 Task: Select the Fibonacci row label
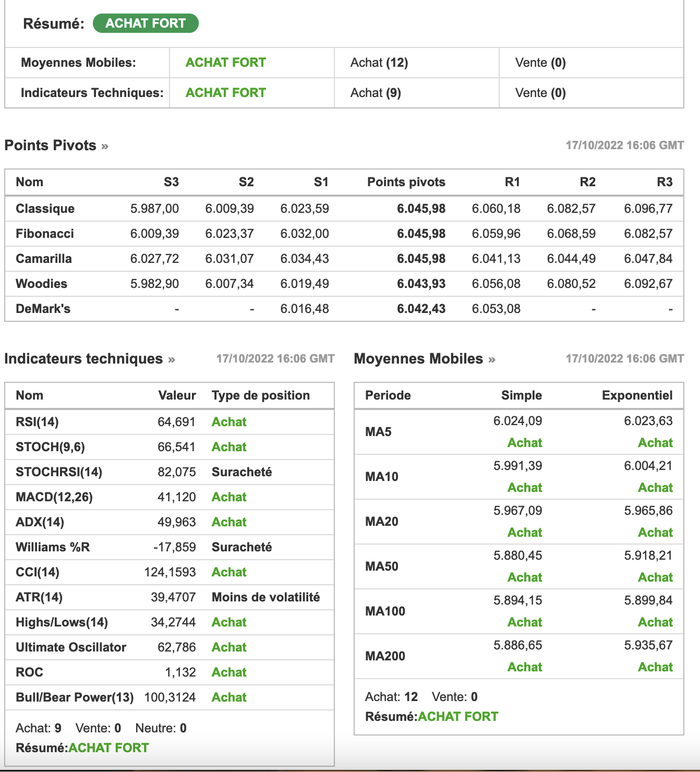pyautogui.click(x=45, y=234)
